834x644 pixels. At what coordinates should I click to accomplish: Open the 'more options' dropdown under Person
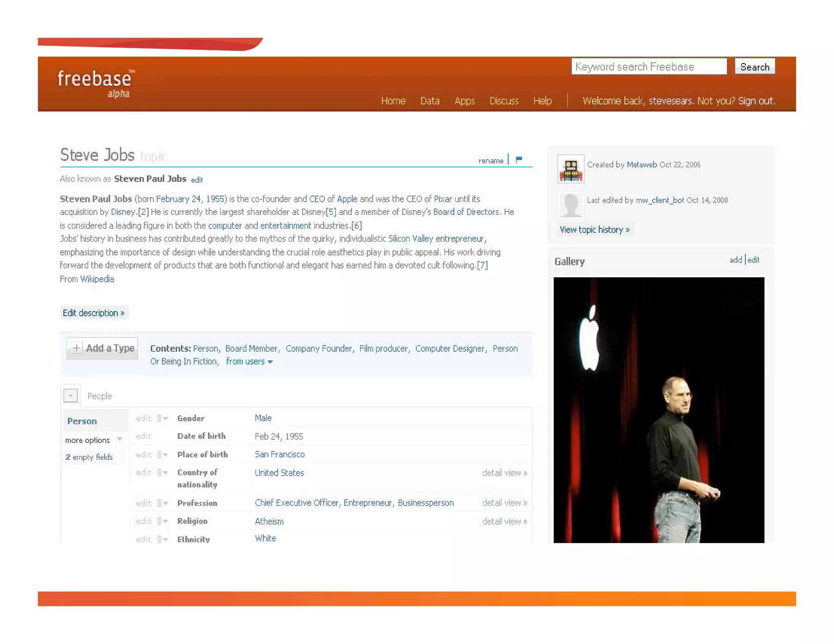pos(94,440)
